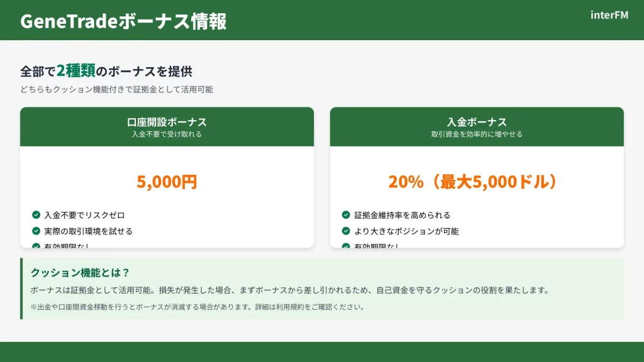Click the check icon next to 実際の取引環境を試せる
This screenshot has width=644, height=362.
[x=36, y=231]
